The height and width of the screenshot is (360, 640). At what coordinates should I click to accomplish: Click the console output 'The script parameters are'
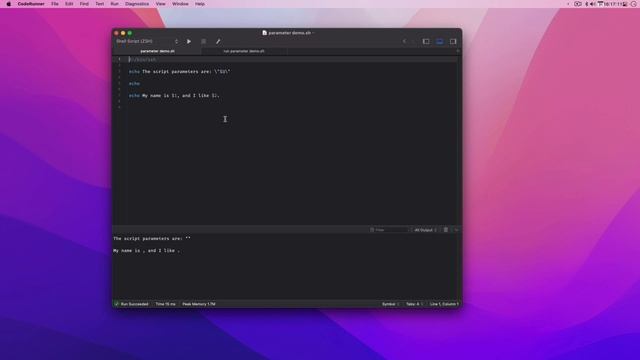[152, 238]
